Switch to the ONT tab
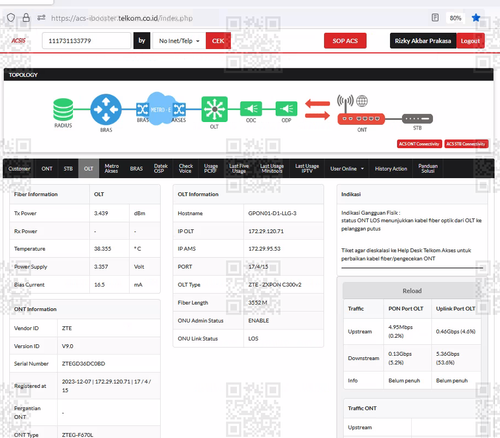This screenshot has width=500, height=438. [47, 169]
